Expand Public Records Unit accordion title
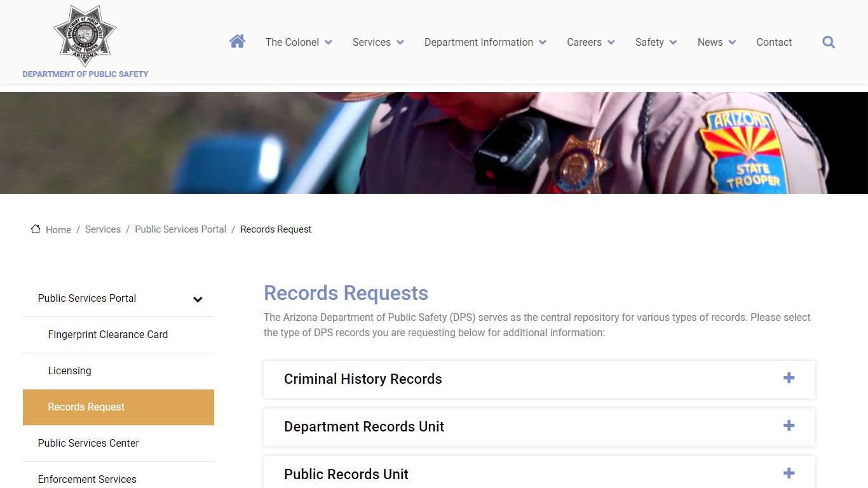 coord(346,474)
